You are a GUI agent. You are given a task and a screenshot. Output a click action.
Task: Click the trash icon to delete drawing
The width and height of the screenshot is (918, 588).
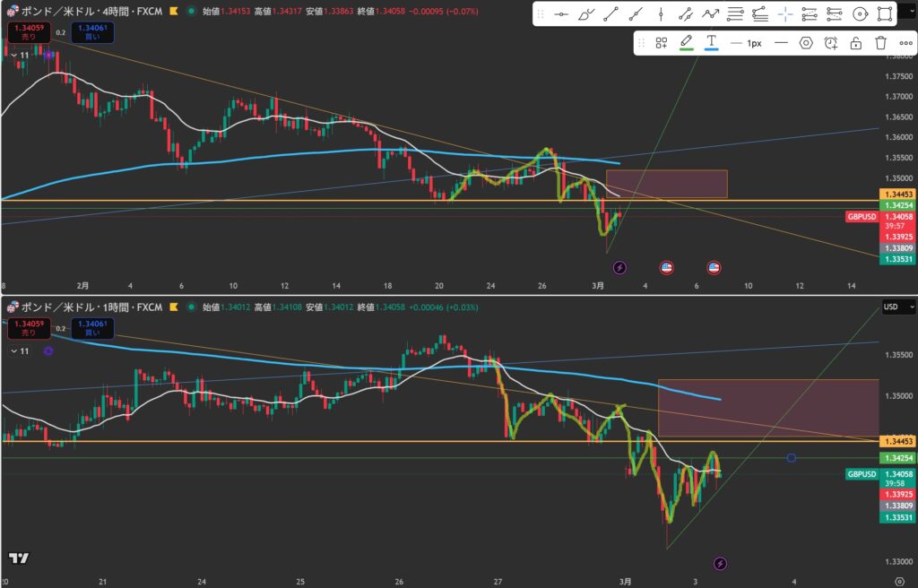[881, 42]
